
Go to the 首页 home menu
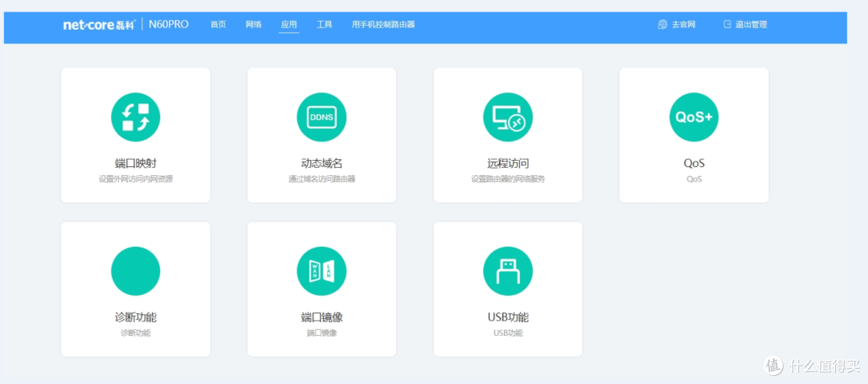click(x=218, y=24)
